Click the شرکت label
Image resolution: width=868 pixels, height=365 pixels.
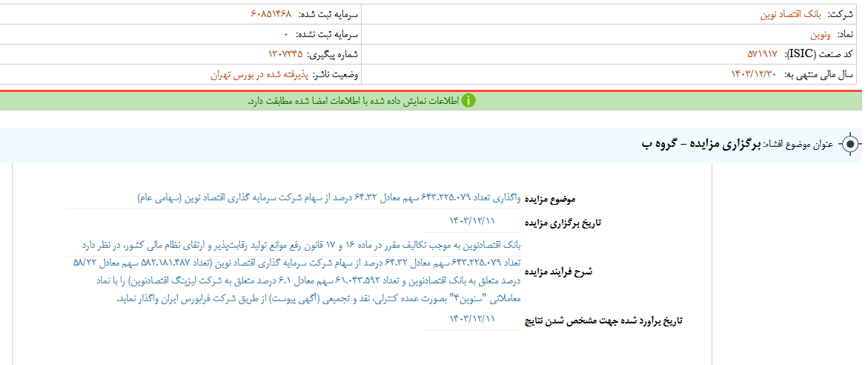(842, 15)
